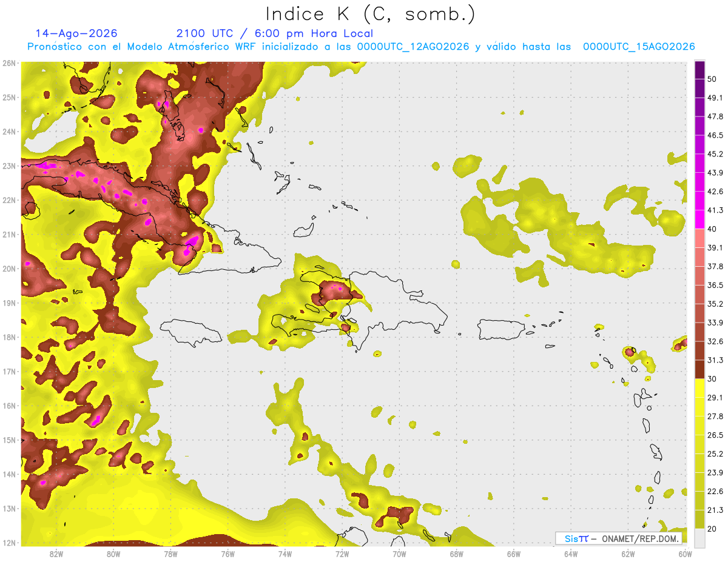Click the time text "2100 UTC / 6:00 pm Hora Local"
The height and width of the screenshot is (562, 728).
[x=275, y=33]
